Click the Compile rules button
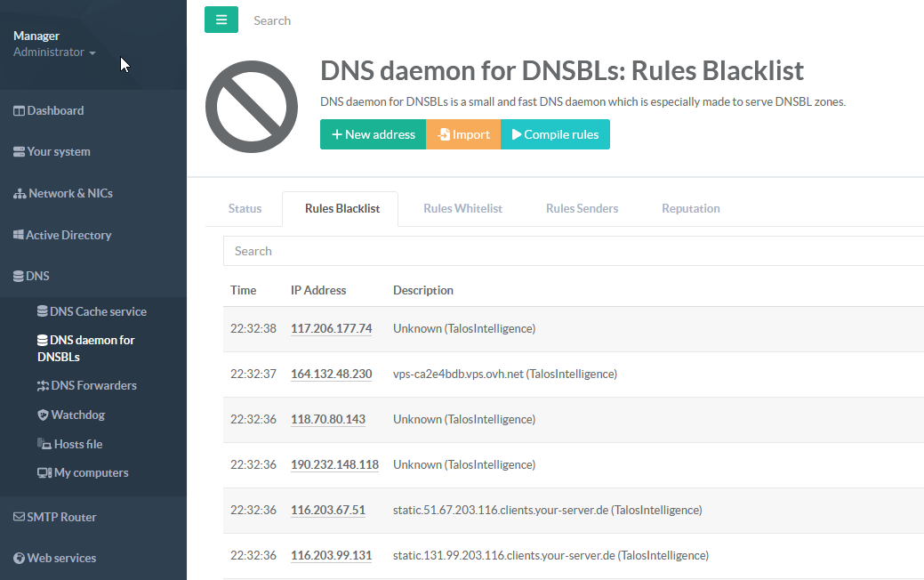 point(555,134)
